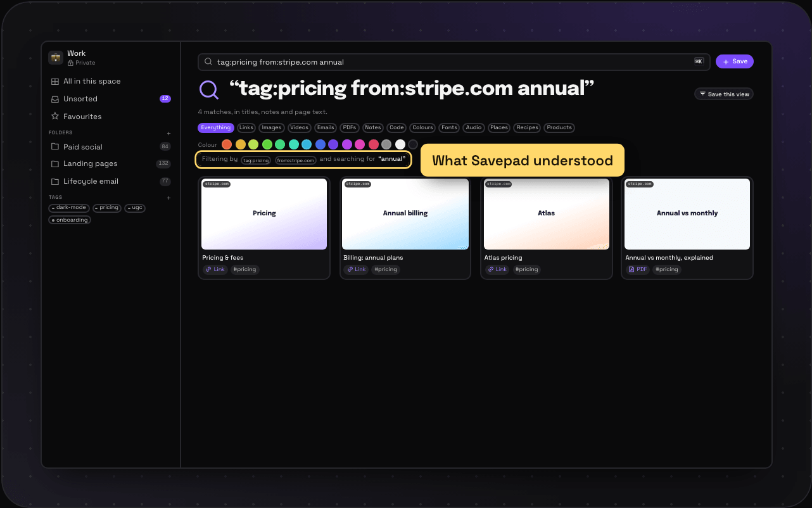This screenshot has height=508, width=812.
Task: Click the from:stripe.com filter chip
Action: pyautogui.click(x=296, y=160)
